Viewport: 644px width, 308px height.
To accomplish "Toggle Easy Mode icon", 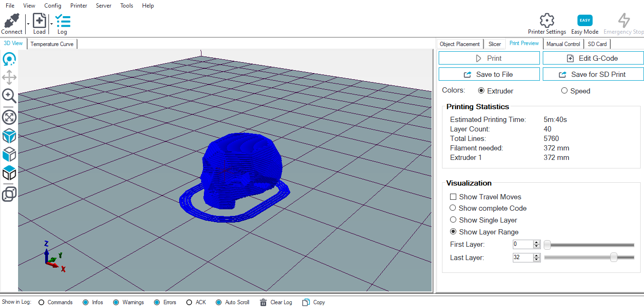I will 585,20.
